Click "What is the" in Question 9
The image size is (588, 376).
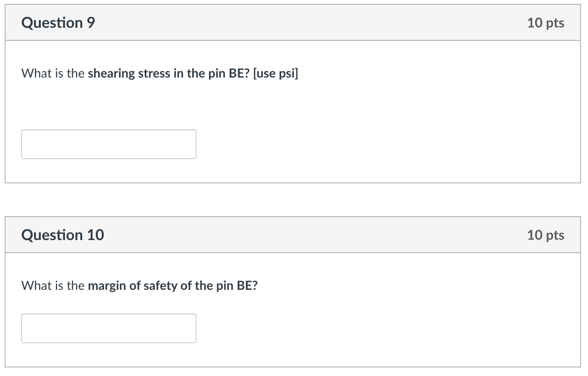tap(53, 74)
